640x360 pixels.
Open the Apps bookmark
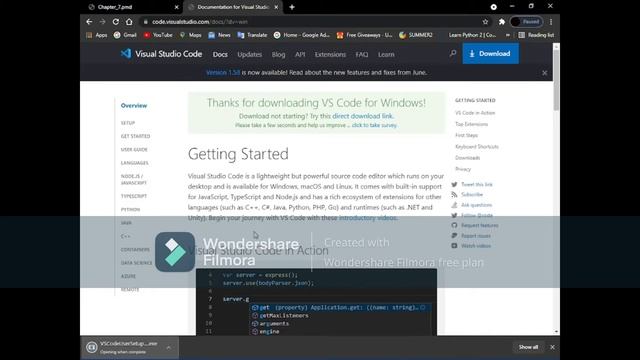(x=97, y=35)
